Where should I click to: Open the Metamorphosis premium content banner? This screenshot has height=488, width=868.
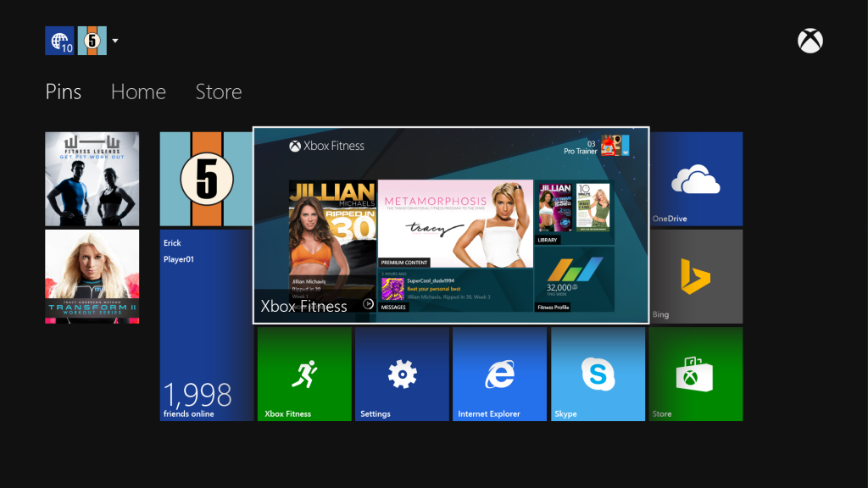(455, 224)
